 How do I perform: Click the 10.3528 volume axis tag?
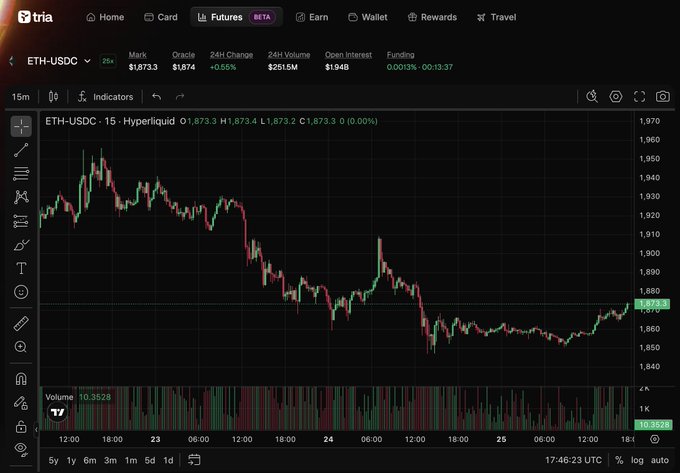pos(653,424)
